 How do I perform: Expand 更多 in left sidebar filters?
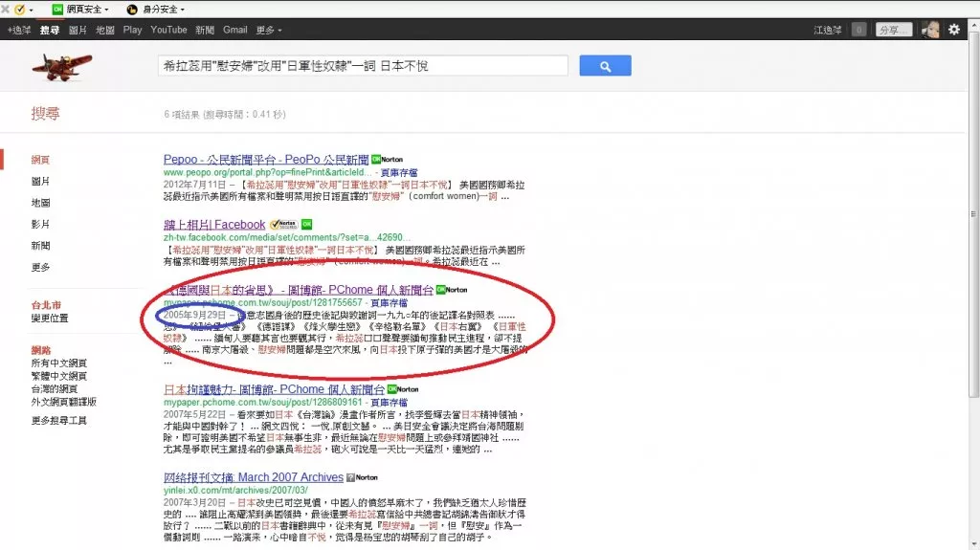(40, 268)
